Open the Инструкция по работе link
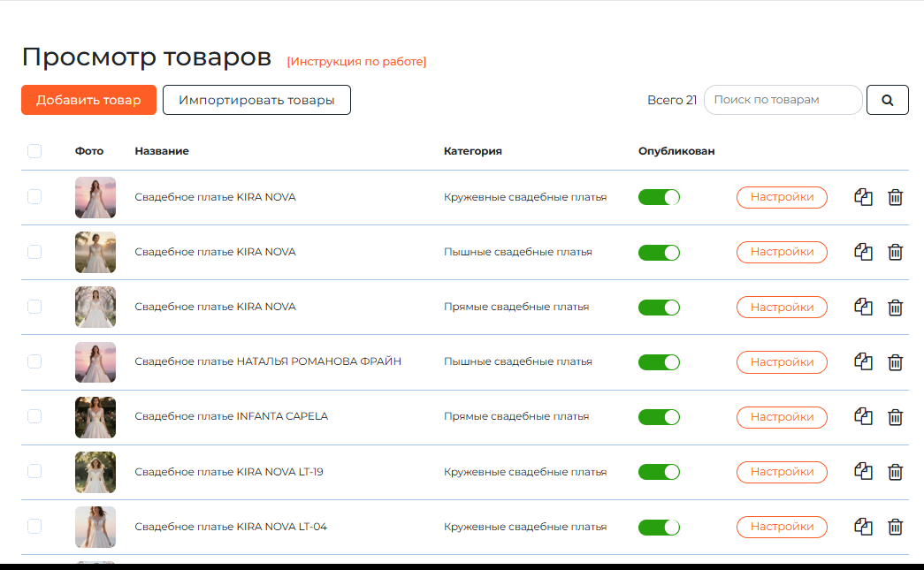The width and height of the screenshot is (924, 570). pos(356,61)
